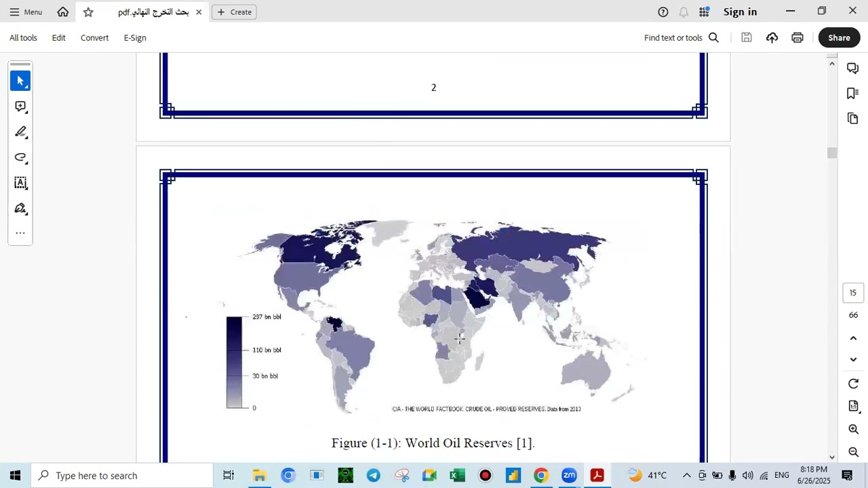Show hidden system tray icons

[x=686, y=476]
